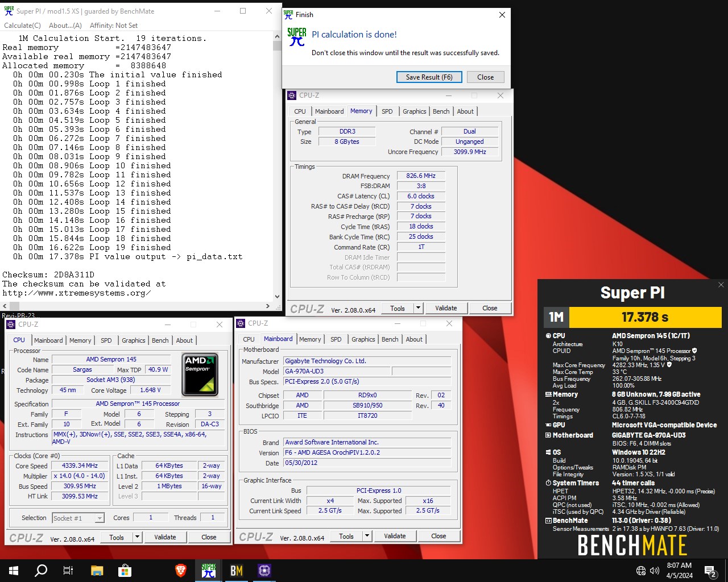Click CPU-Z Mainboard window title icon
Image resolution: width=728 pixels, height=582 pixels.
click(241, 323)
